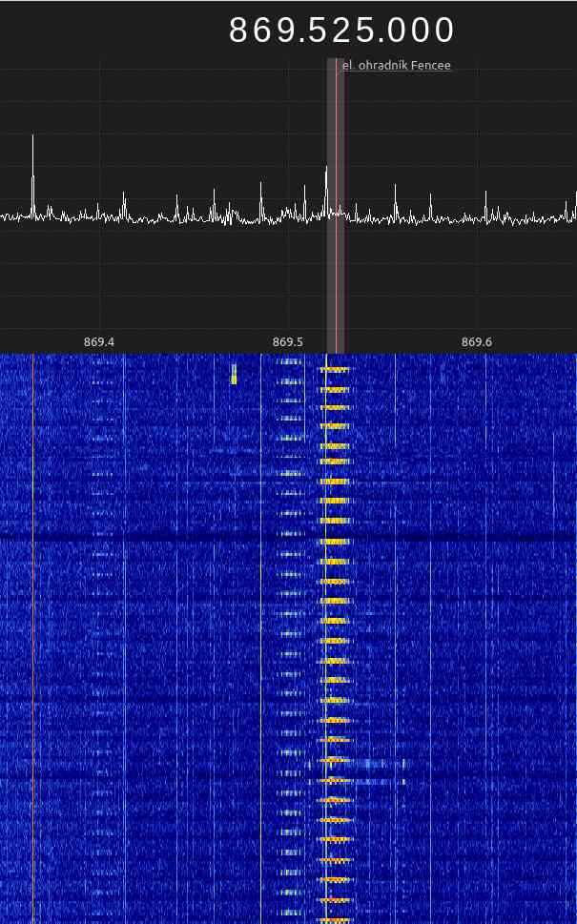Viewport: 577px width, 924px height.
Task: Click the red tuning center line in spectrum
Action: 337,267
